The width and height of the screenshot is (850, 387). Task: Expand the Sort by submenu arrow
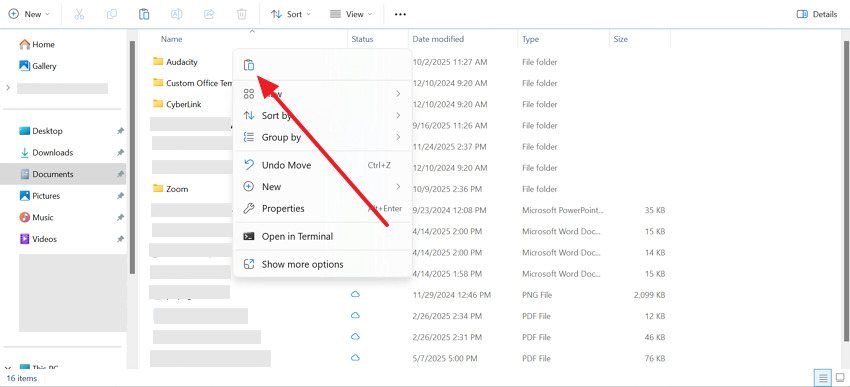[x=398, y=115]
